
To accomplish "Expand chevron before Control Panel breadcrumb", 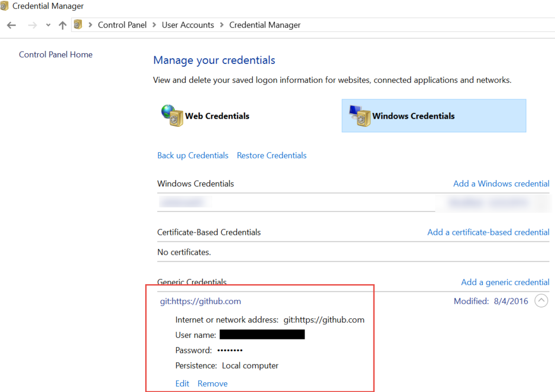I will 91,25.
